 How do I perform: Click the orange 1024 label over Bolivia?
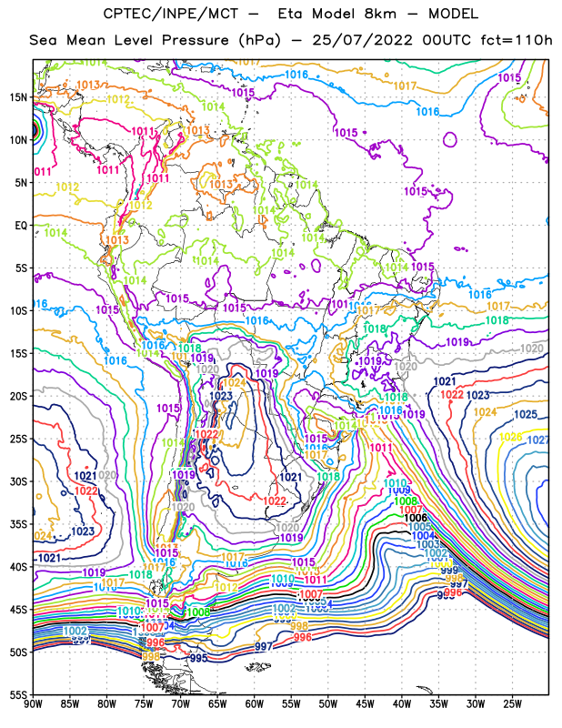coord(235,382)
